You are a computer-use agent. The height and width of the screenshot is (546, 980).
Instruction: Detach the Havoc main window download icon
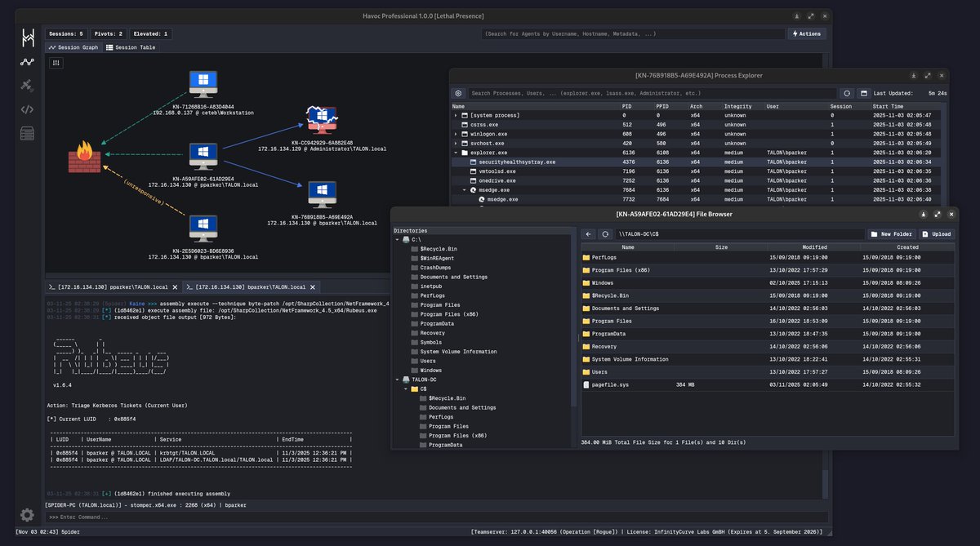pyautogui.click(x=797, y=16)
